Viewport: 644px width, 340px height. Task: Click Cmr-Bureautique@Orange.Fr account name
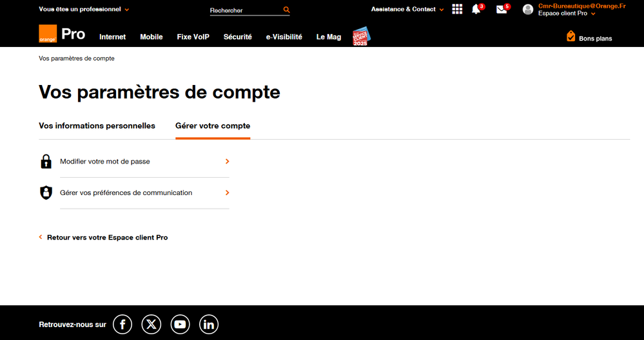(x=582, y=6)
